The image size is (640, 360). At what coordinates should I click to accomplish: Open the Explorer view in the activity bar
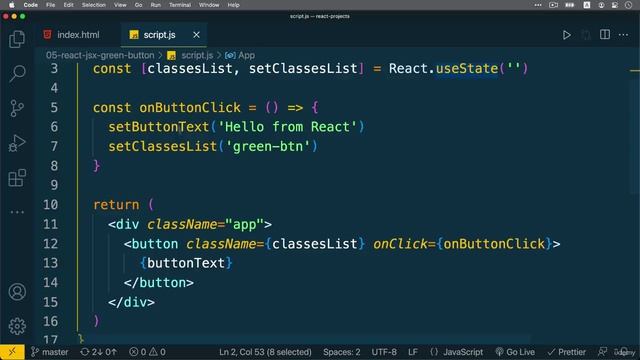pyautogui.click(x=17, y=39)
